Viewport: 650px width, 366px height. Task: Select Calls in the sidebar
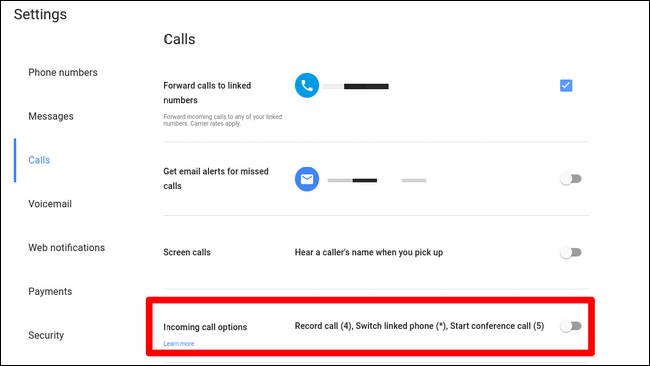[x=39, y=160]
